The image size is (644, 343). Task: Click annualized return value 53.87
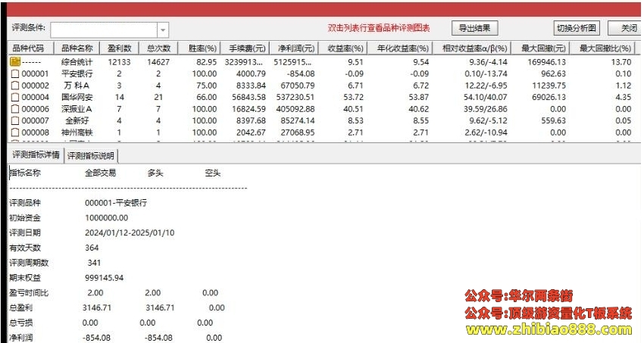pos(418,97)
